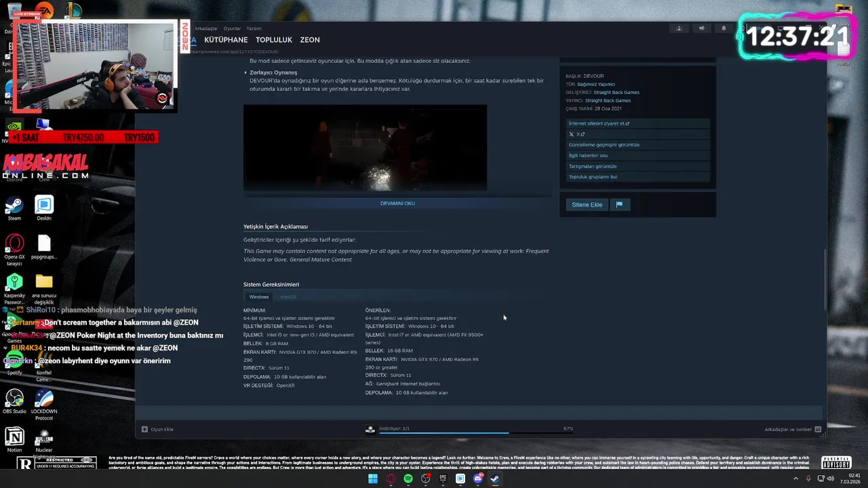The height and width of the screenshot is (488, 868).
Task: Click the download progress bar at 67%
Action: coord(476,432)
